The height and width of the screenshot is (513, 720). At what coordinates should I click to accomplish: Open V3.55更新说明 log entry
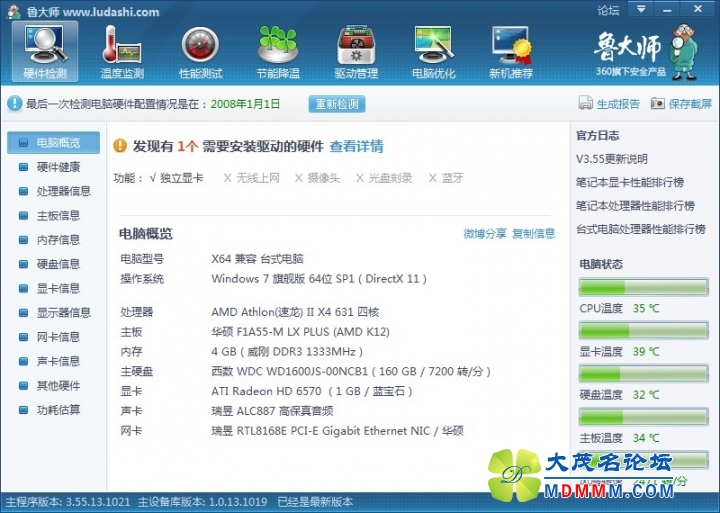pyautogui.click(x=612, y=159)
